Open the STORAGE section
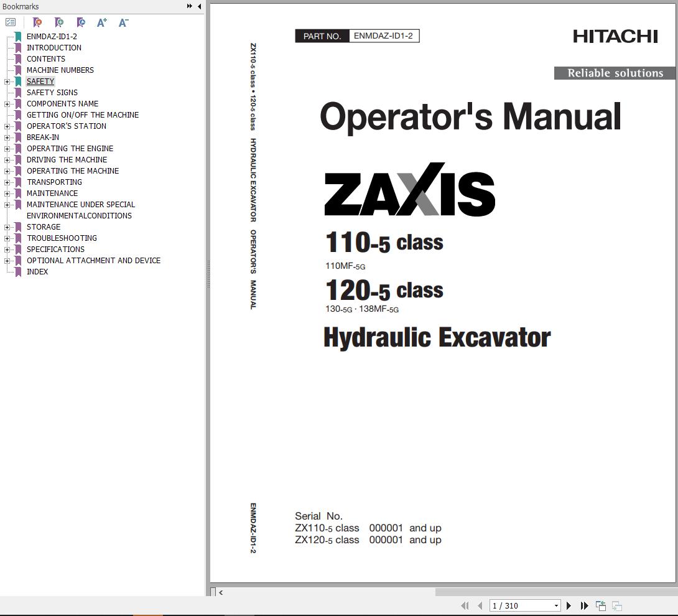678x616 pixels. (x=44, y=227)
